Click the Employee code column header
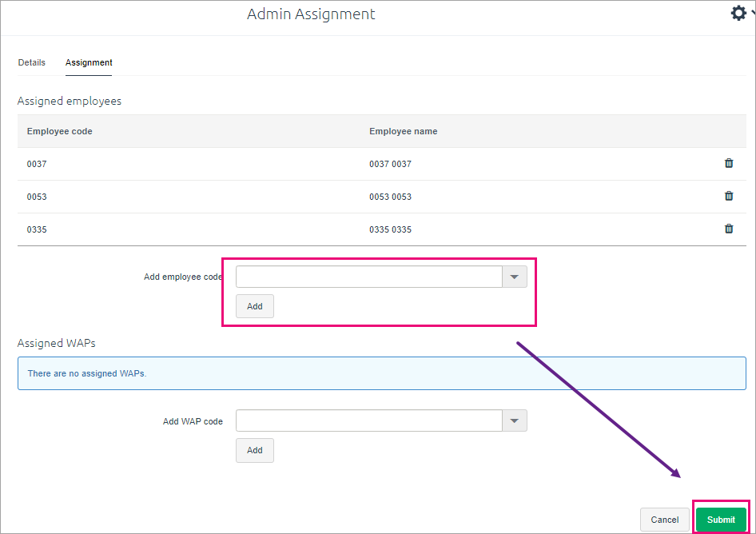This screenshot has width=756, height=534. click(x=60, y=131)
